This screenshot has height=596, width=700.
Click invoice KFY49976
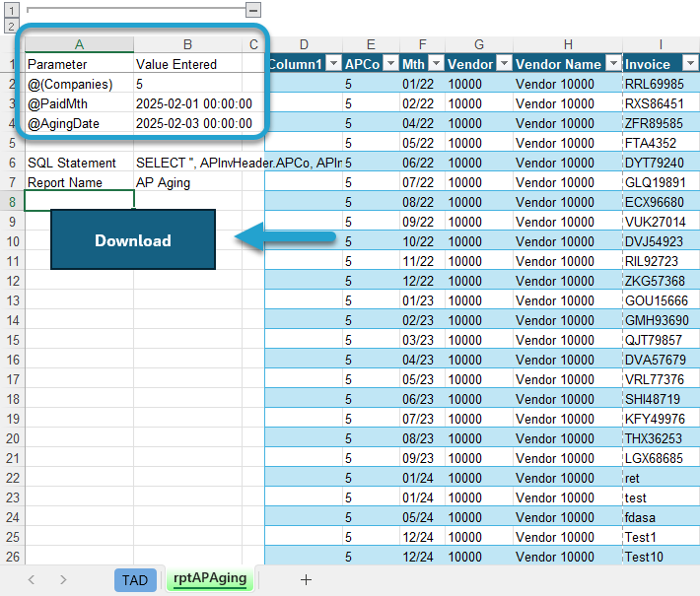tap(661, 419)
